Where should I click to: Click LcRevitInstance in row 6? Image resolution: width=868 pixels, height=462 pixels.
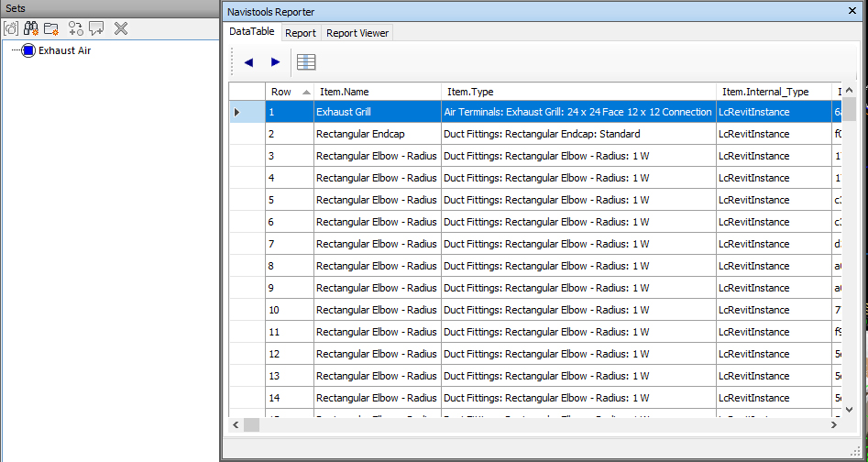tap(774, 222)
